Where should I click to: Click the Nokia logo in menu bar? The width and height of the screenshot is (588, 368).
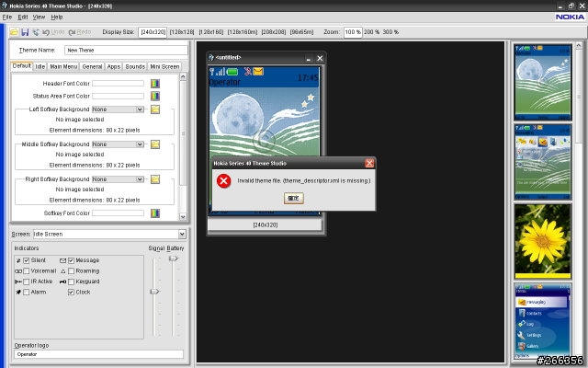570,17
